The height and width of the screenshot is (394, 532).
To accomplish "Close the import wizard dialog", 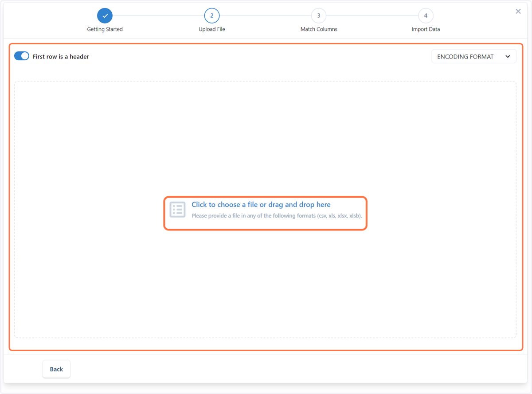I will (x=518, y=12).
